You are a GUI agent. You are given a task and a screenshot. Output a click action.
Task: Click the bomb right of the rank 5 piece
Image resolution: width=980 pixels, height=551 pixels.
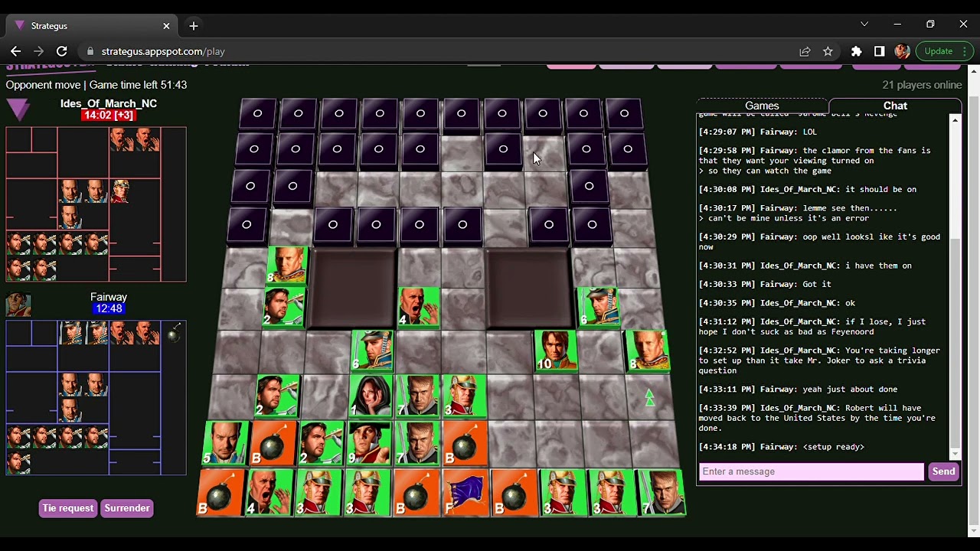click(273, 443)
